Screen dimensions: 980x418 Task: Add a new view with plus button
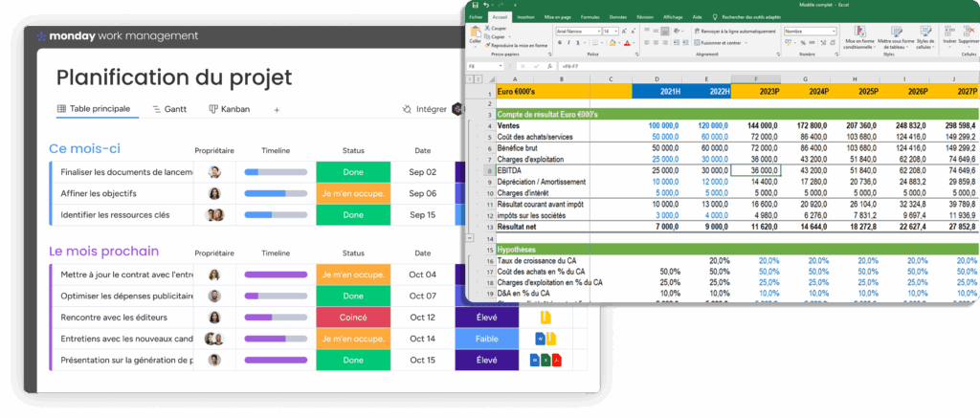pos(277,109)
